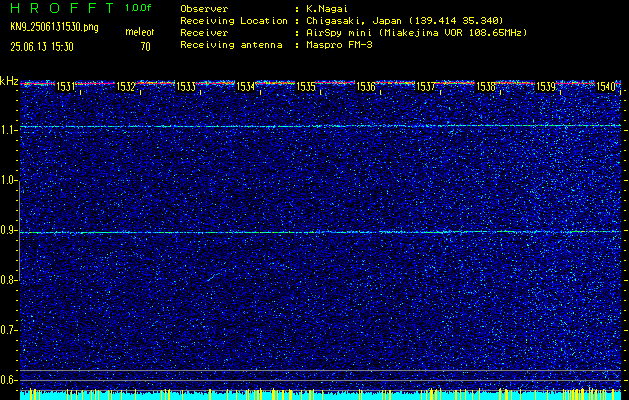
Task: Click the 'Observer' field label
Action: (x=204, y=8)
